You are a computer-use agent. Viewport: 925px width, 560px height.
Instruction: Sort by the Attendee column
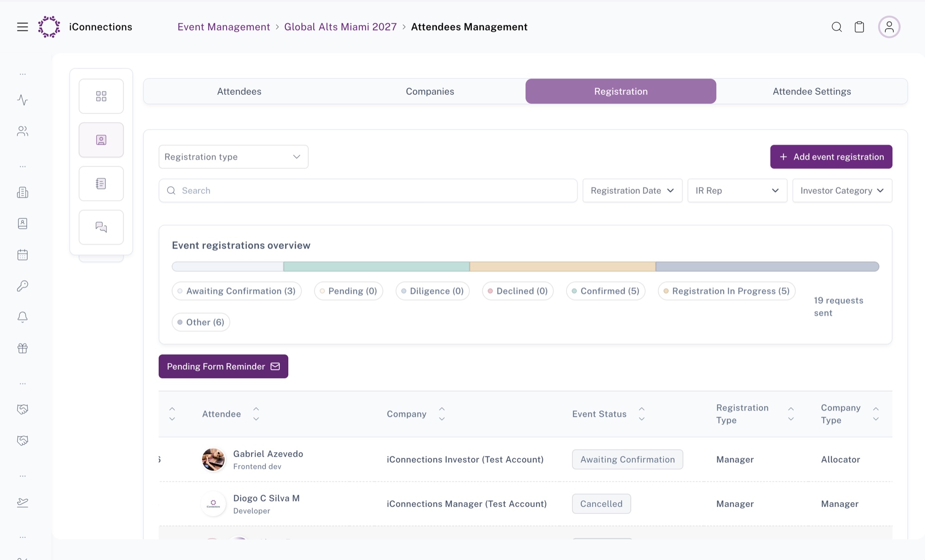coord(256,414)
